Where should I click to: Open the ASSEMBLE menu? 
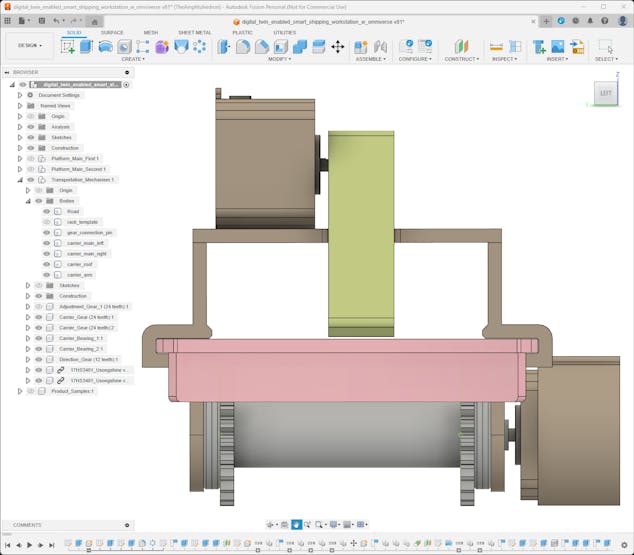pos(370,59)
